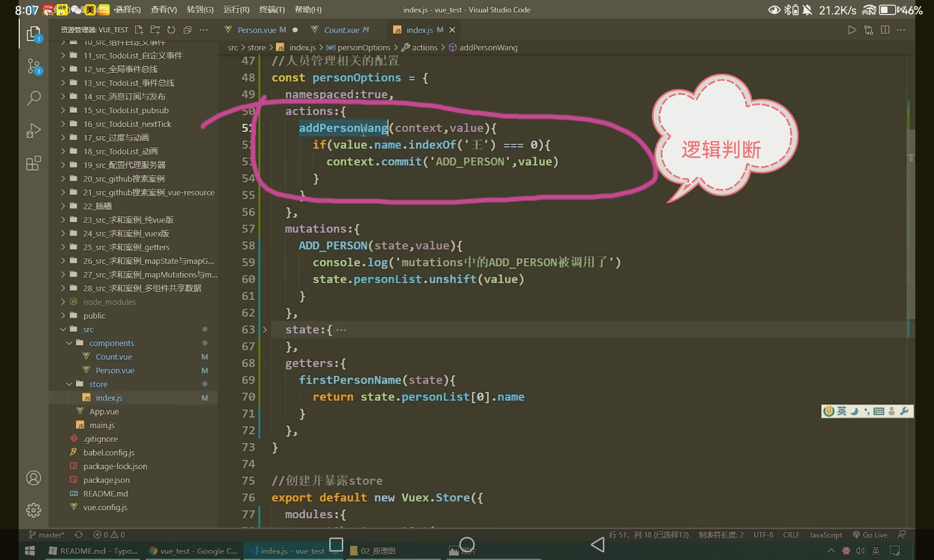Open the Manage gear settings icon
The width and height of the screenshot is (934, 560).
[x=34, y=510]
